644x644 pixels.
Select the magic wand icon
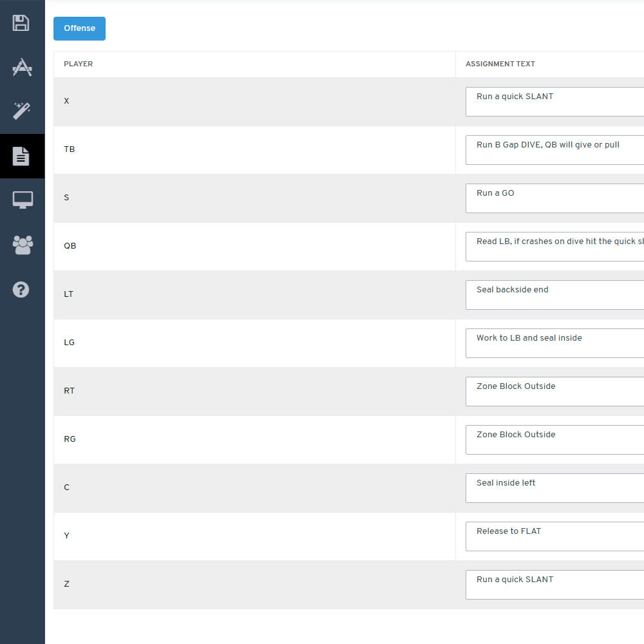pos(22,111)
